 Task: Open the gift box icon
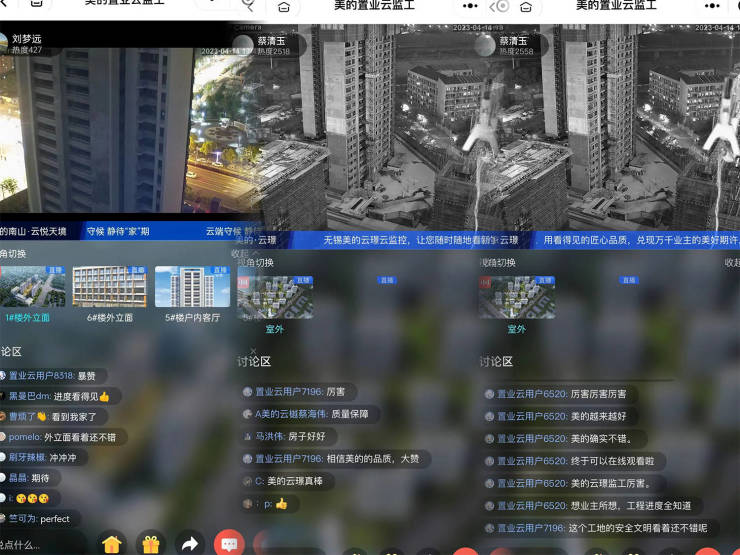click(151, 545)
